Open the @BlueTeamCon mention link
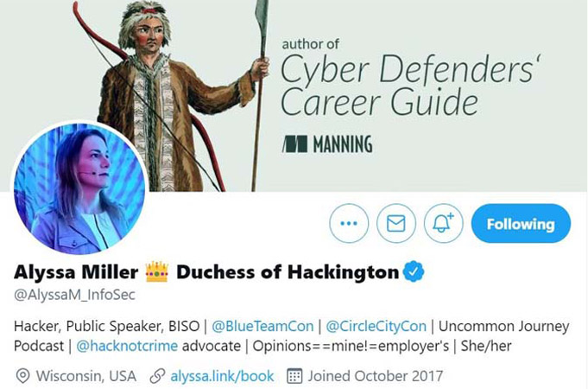Screen dimensions: 588x389 [262, 326]
